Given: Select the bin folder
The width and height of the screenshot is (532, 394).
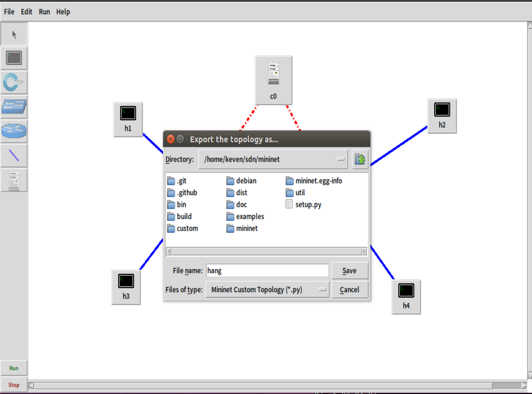Looking at the screenshot, I should coord(177,205).
